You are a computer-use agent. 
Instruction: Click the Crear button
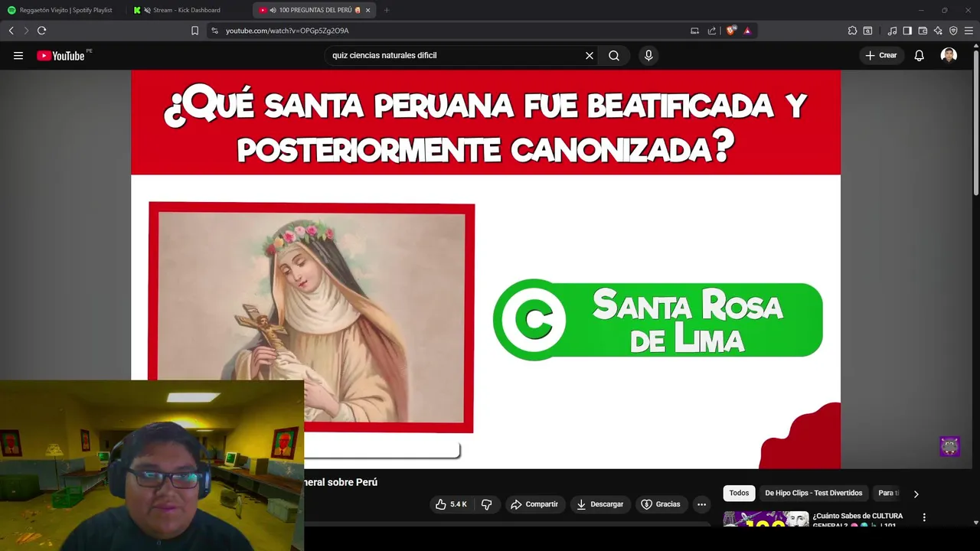pos(880,55)
